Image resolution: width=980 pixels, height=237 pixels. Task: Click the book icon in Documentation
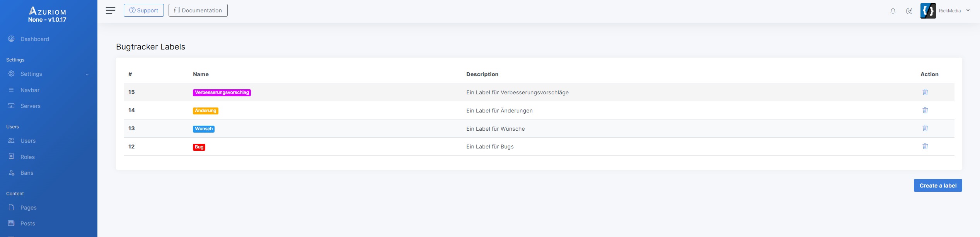click(177, 10)
